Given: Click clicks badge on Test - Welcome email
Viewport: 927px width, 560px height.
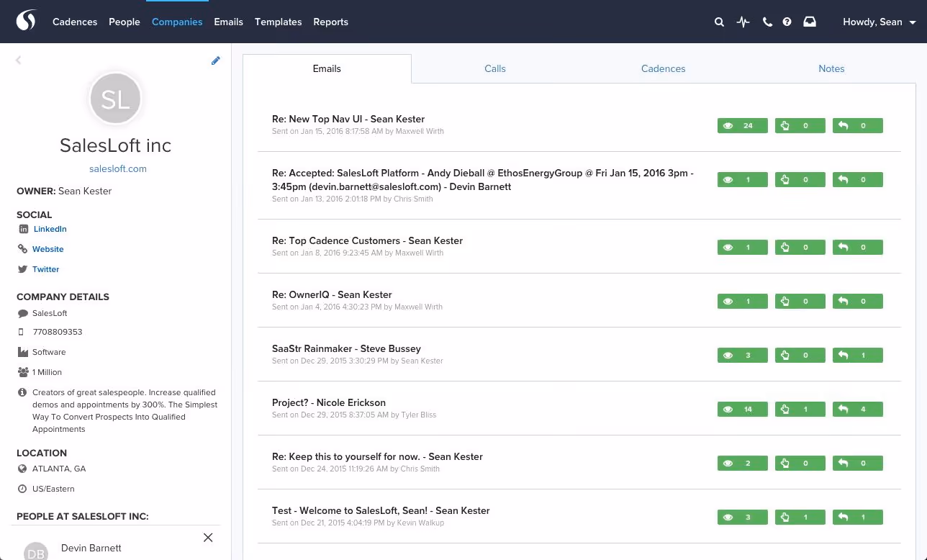Looking at the screenshot, I should point(800,518).
